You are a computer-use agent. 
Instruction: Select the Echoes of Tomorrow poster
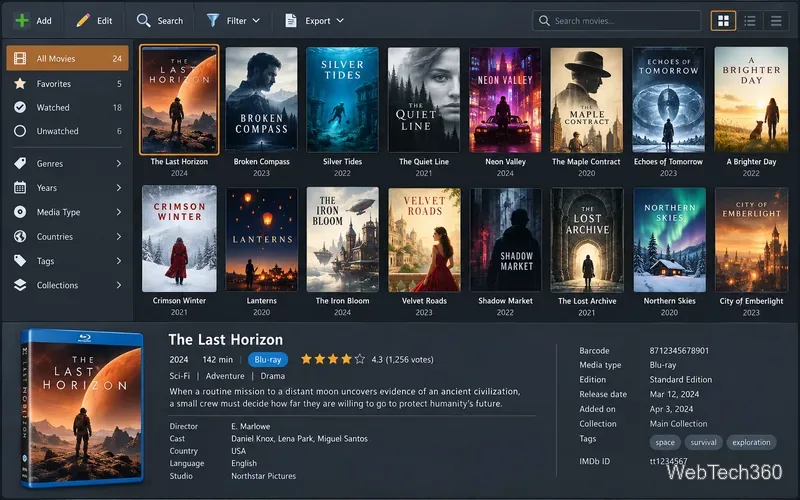(668, 100)
